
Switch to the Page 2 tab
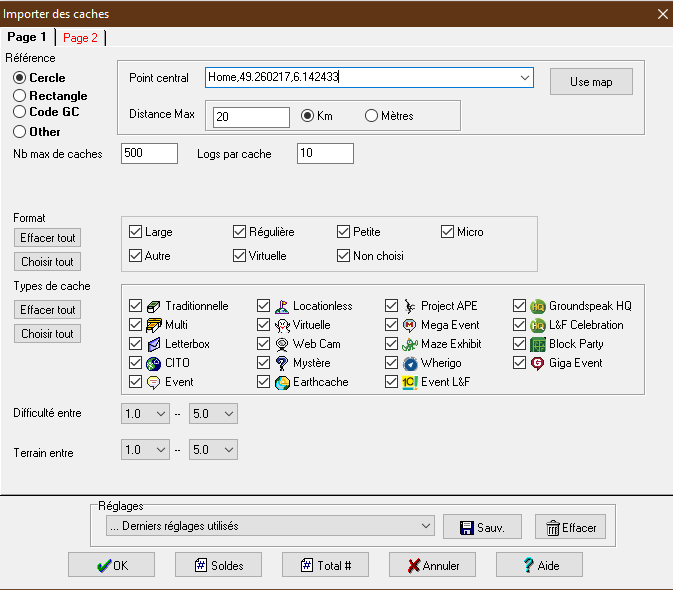(80, 38)
